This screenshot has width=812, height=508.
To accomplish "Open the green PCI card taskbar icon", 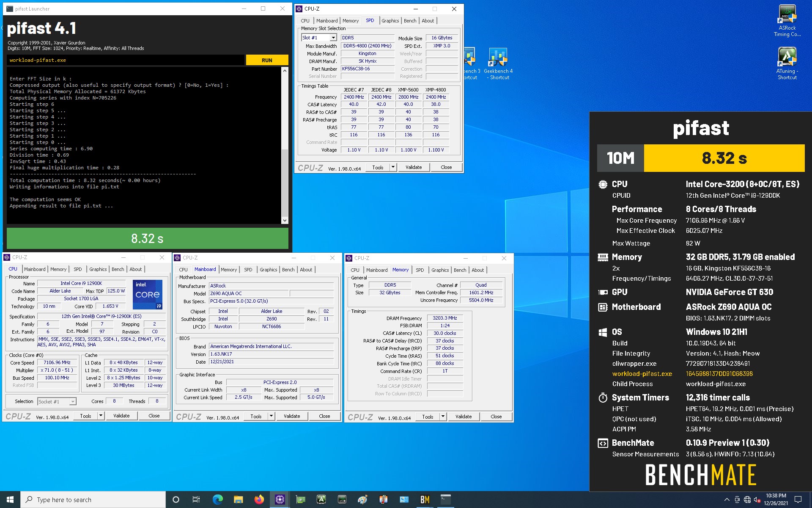I will [300, 500].
